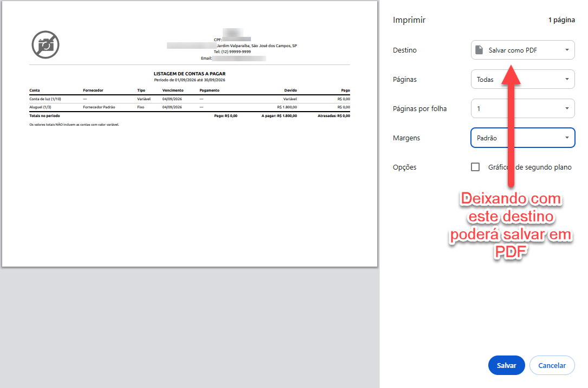
Task: Click the Jardim Valparaíba address text
Action: point(257,46)
